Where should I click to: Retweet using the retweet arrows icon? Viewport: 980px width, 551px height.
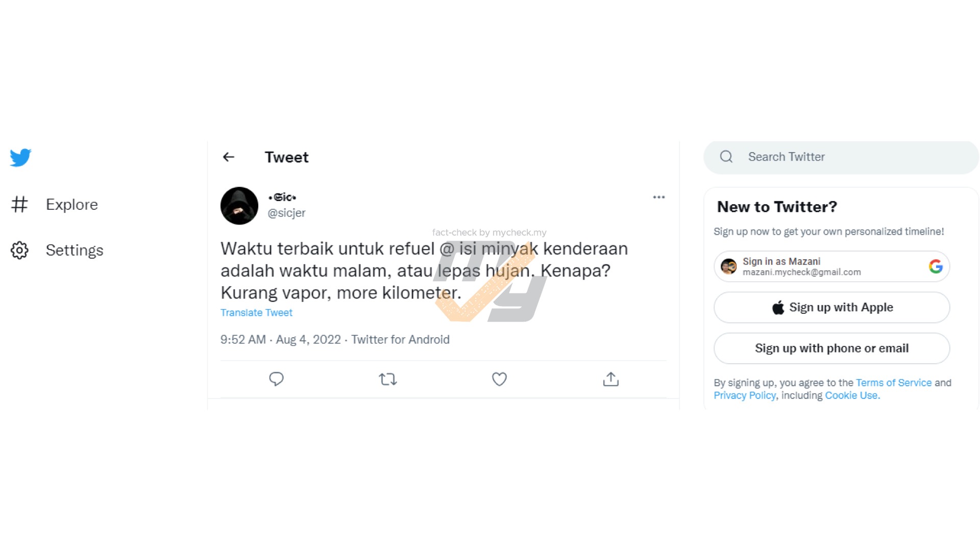(x=388, y=379)
